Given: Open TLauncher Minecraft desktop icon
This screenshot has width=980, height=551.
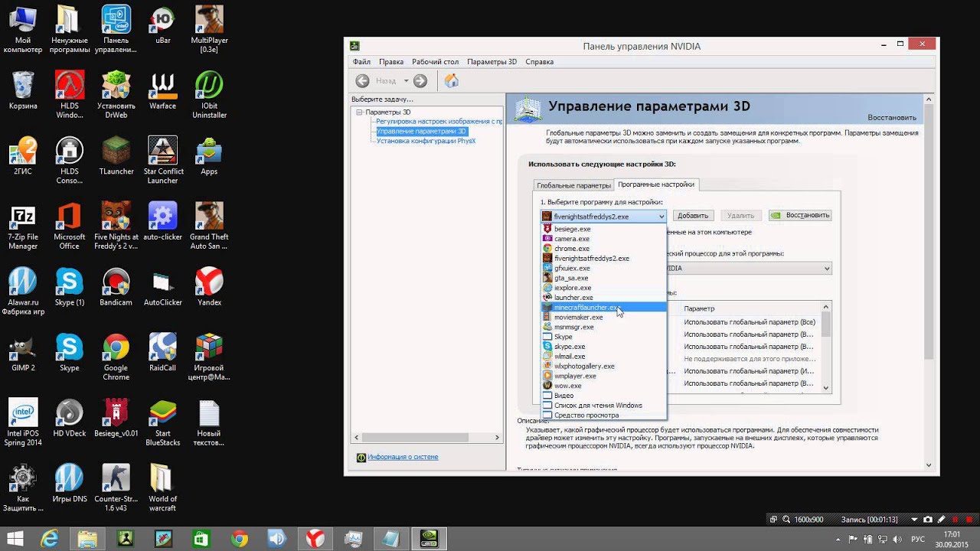Looking at the screenshot, I should point(116,151).
